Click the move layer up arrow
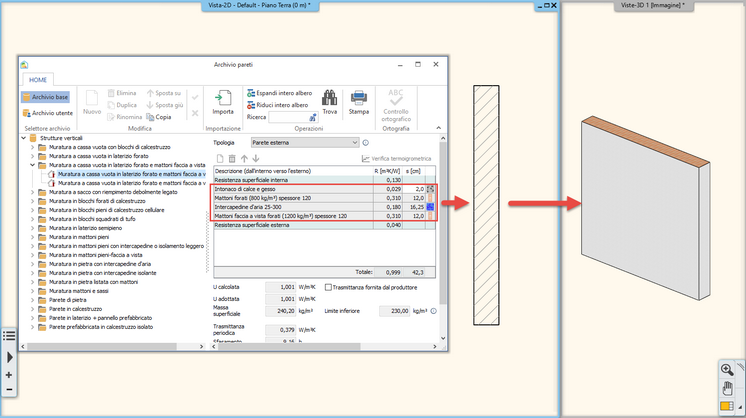Viewport: 746px width, 418px height. tap(244, 159)
